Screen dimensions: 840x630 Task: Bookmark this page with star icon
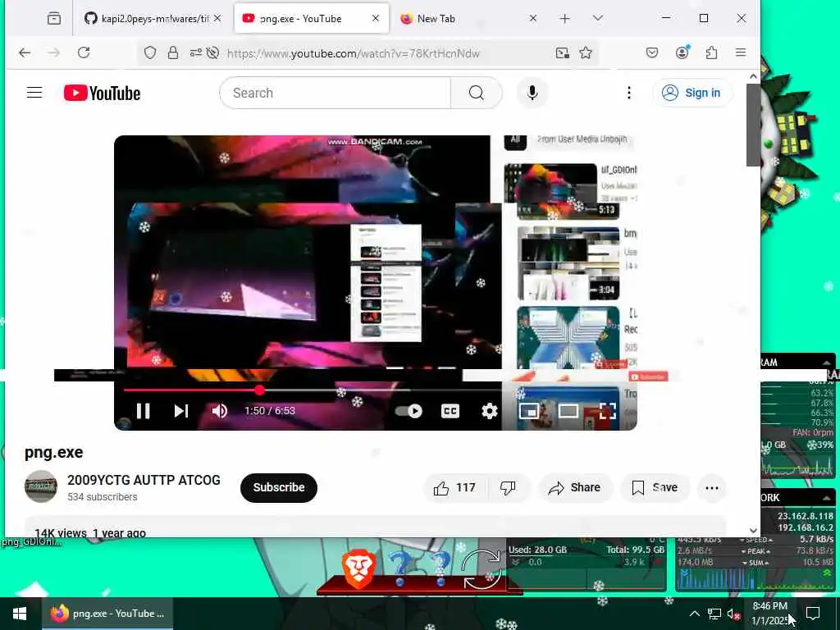(586, 52)
